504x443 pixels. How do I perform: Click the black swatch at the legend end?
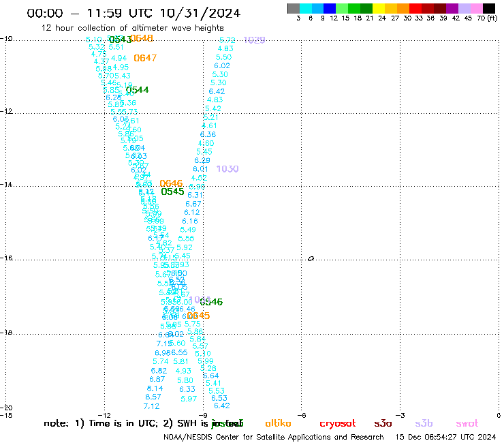click(489, 8)
